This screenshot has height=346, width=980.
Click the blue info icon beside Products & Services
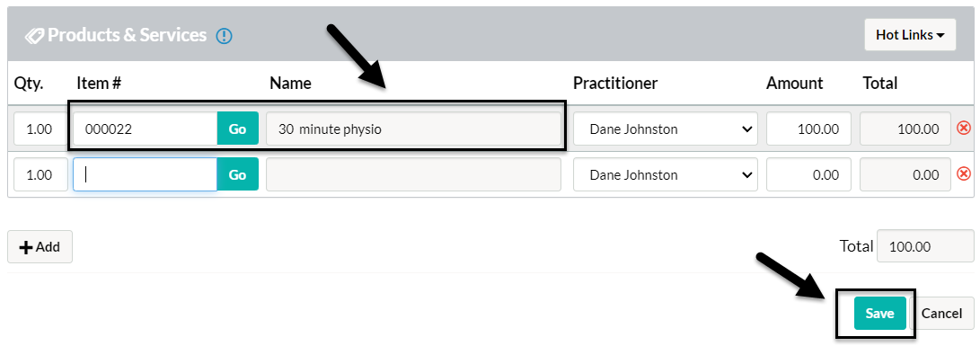[224, 36]
